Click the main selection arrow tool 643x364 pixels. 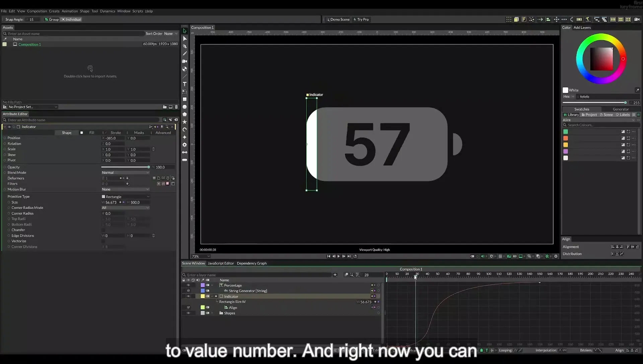[185, 31]
